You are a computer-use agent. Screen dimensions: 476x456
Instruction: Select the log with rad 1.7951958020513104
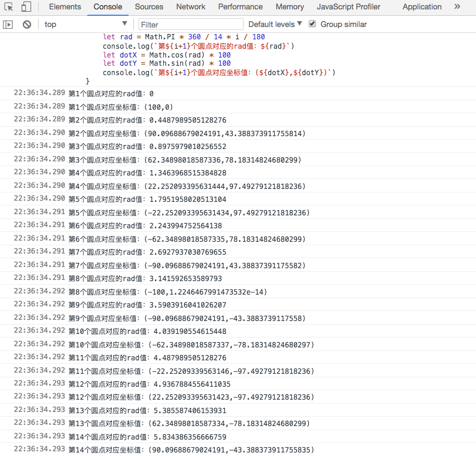[x=147, y=200]
